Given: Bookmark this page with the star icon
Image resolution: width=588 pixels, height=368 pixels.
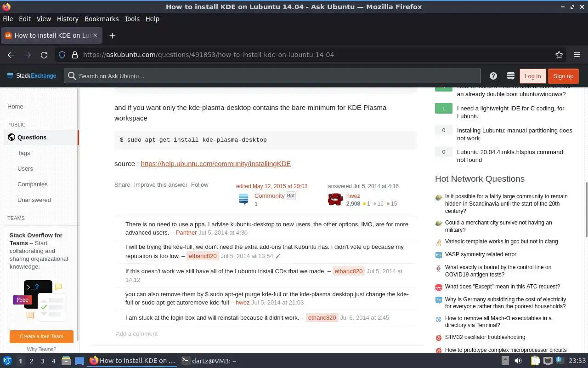Looking at the screenshot, I should [559, 55].
